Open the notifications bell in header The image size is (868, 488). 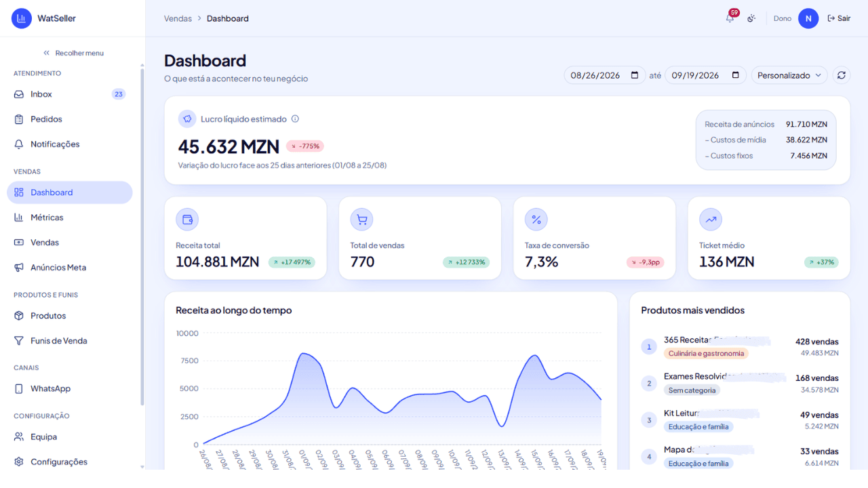coord(730,18)
